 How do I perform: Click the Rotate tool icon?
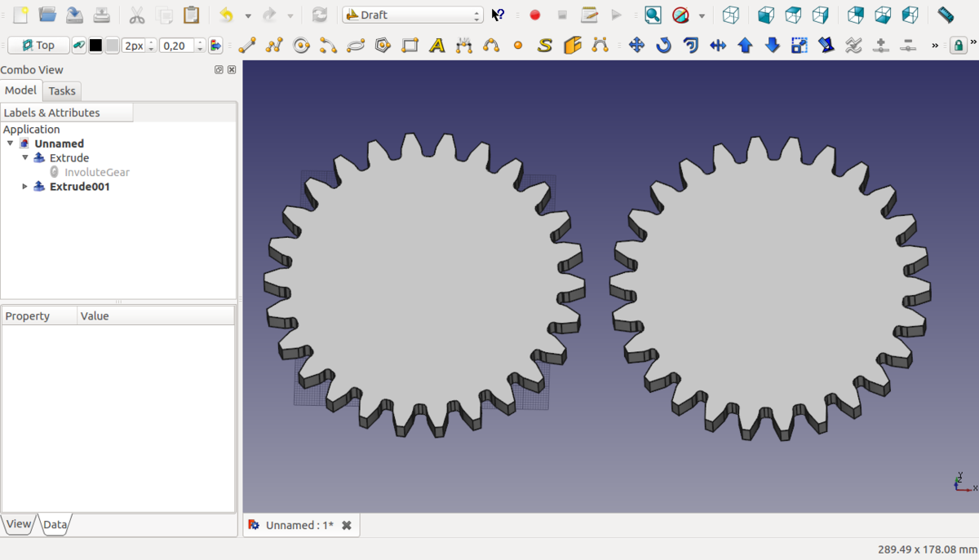664,46
